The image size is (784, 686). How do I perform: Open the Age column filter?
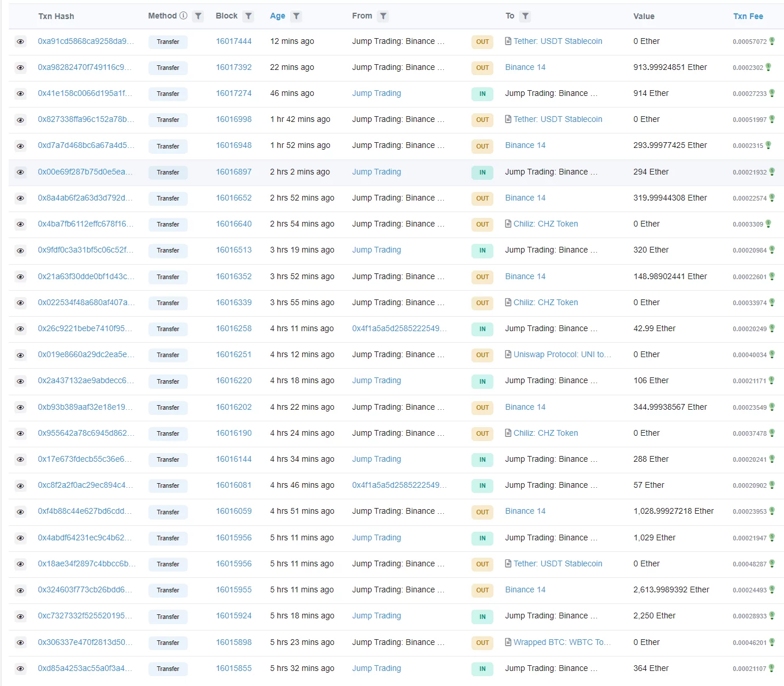[296, 16]
